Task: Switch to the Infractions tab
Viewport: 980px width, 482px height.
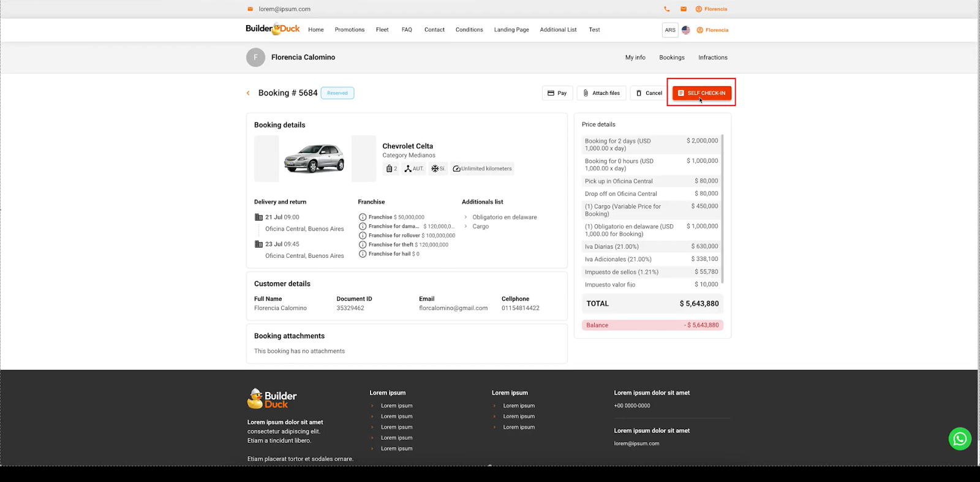Action: click(712, 58)
